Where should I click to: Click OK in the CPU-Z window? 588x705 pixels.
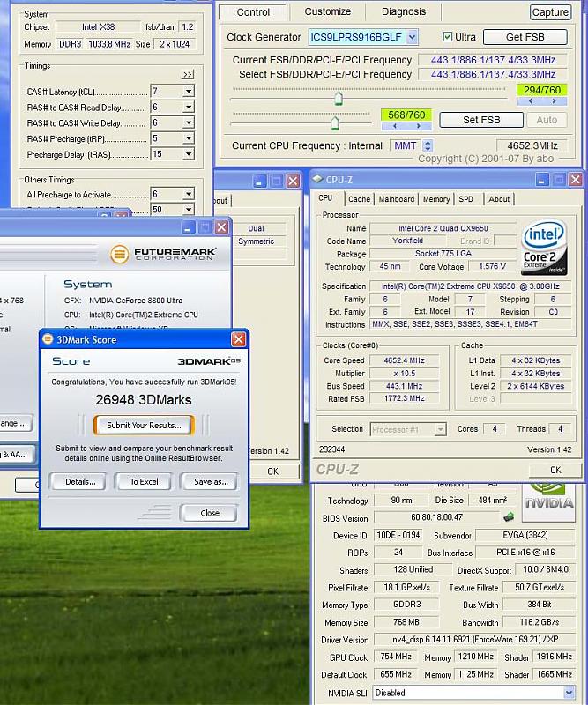pyautogui.click(x=555, y=470)
